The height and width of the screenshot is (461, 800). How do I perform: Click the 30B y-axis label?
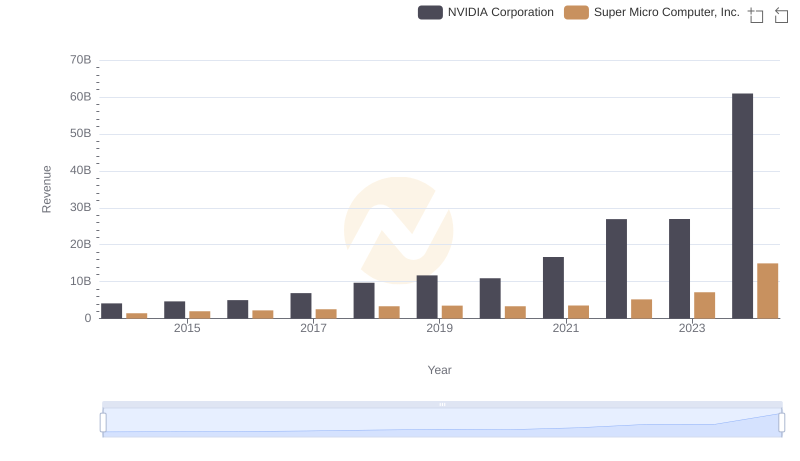81,208
